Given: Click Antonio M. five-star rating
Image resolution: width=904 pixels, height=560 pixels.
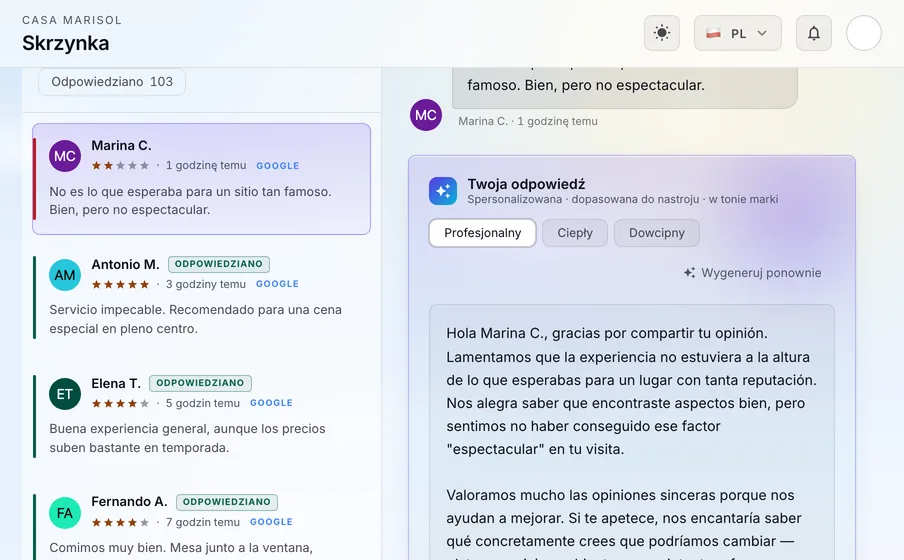Looking at the screenshot, I should [120, 284].
